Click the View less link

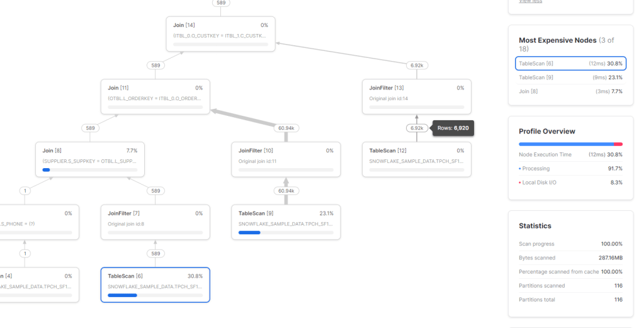530,2
